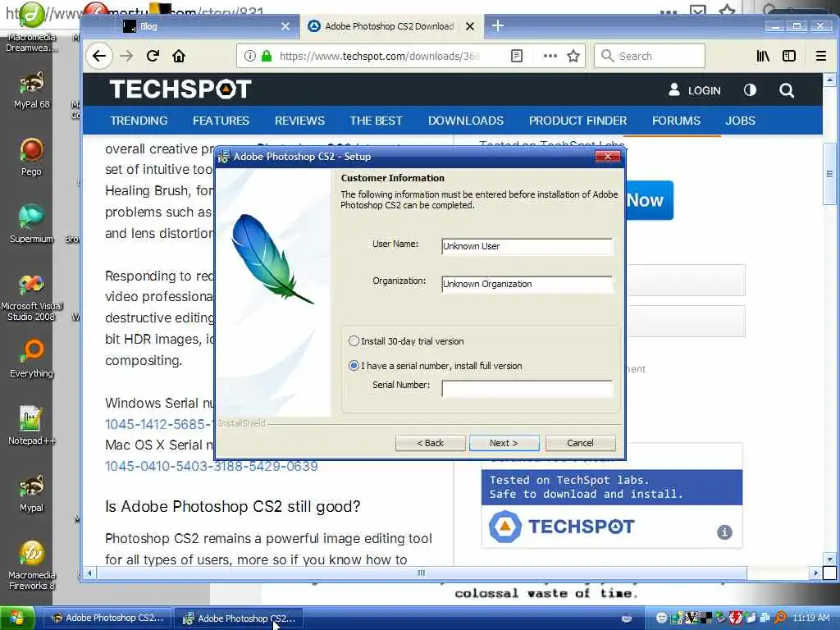Click the TechSpot LOGIN link
The height and width of the screenshot is (630, 840).
(695, 90)
